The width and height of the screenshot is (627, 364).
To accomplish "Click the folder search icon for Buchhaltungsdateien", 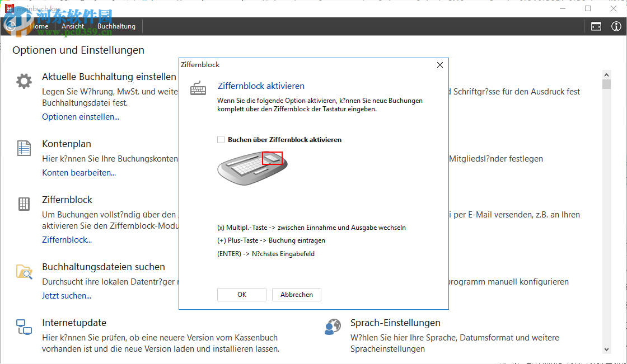I will pyautogui.click(x=24, y=272).
